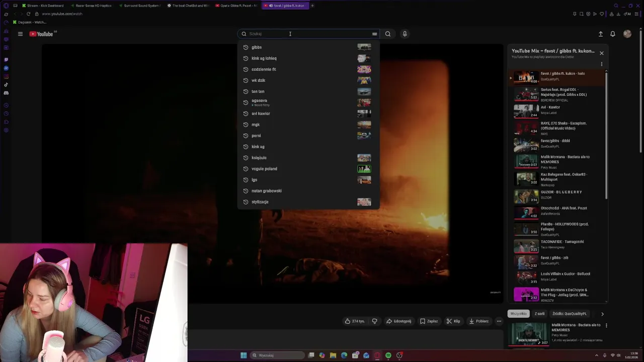Click the Szukaj search input field

coord(309,34)
